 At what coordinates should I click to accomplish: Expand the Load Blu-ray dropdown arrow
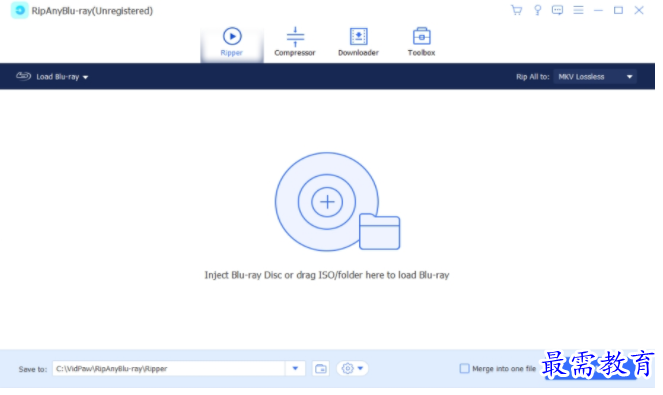coord(85,77)
